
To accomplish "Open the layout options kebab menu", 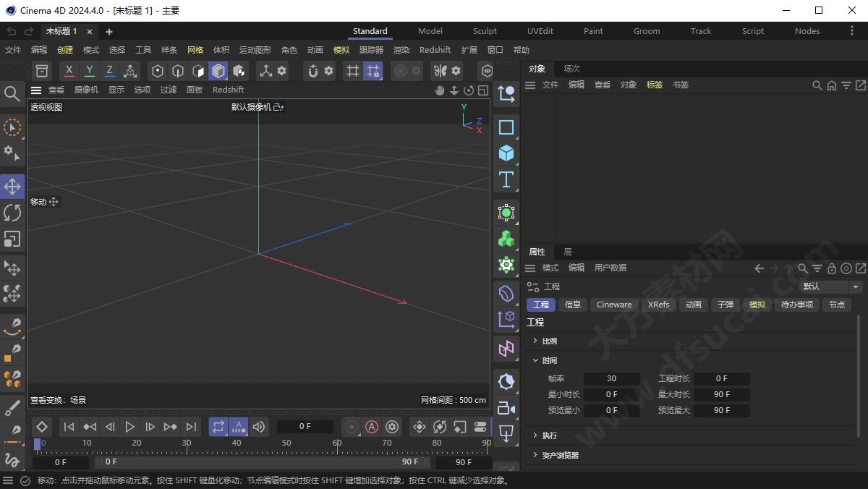I will tap(851, 31).
